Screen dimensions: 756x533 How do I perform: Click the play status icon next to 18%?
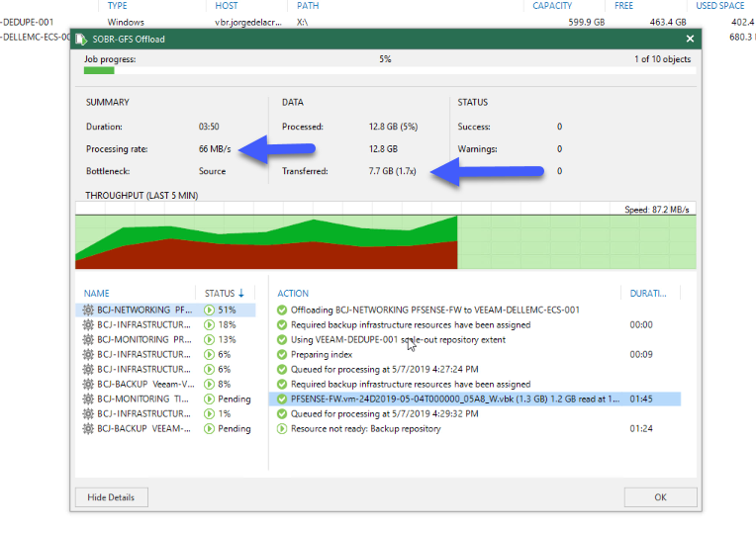(x=209, y=324)
